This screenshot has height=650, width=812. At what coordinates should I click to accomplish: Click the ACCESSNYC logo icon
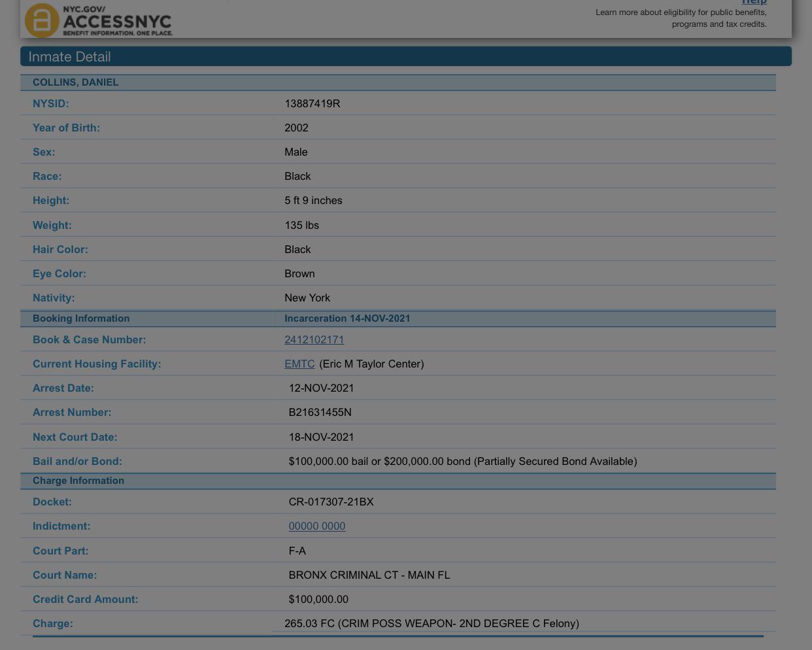coord(42,20)
